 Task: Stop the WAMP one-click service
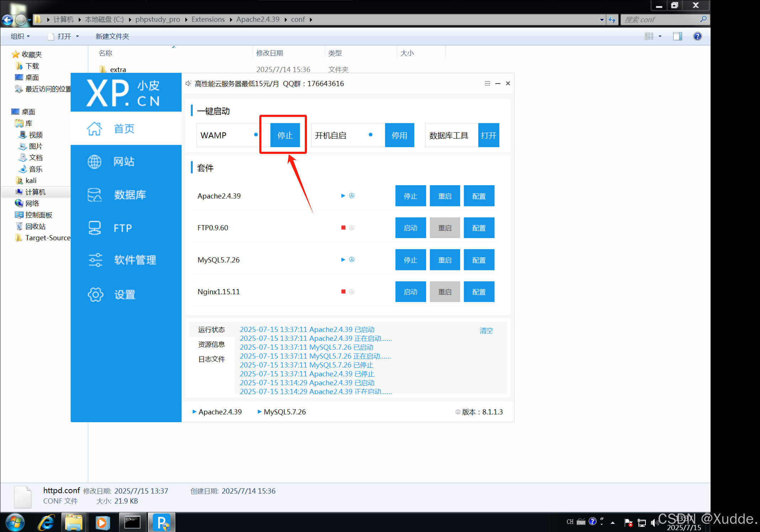285,135
